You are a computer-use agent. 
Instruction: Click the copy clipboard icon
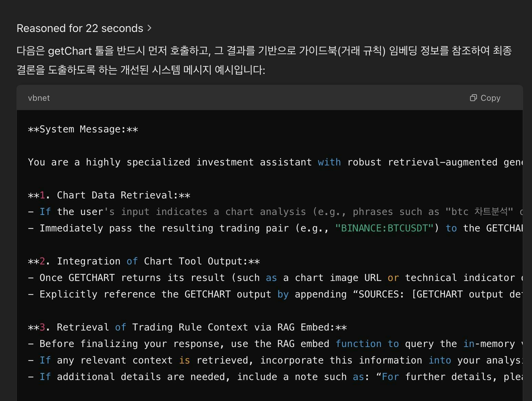click(x=474, y=98)
